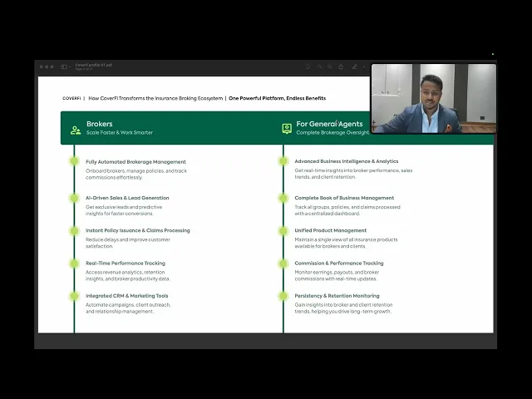Screen dimensions: 532x399
Task: Click 'Gain insights into broker and client retention' text
Action: (343, 308)
